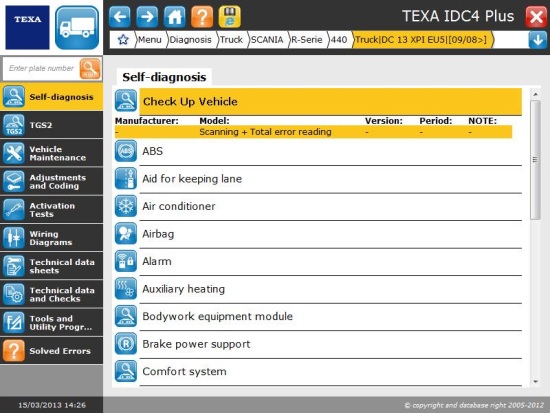Click the scrollbar thumb of system list
550x413 pixels.
click(x=535, y=160)
